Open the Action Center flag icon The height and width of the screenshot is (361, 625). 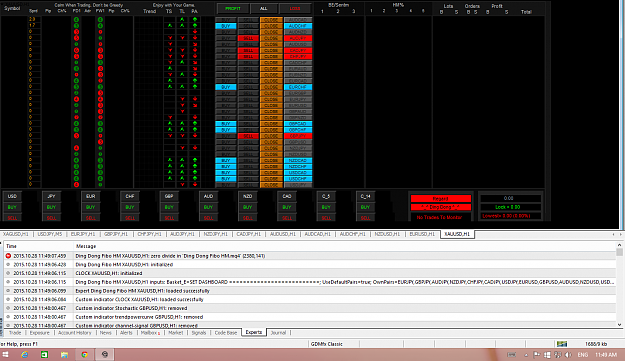(x=537, y=355)
